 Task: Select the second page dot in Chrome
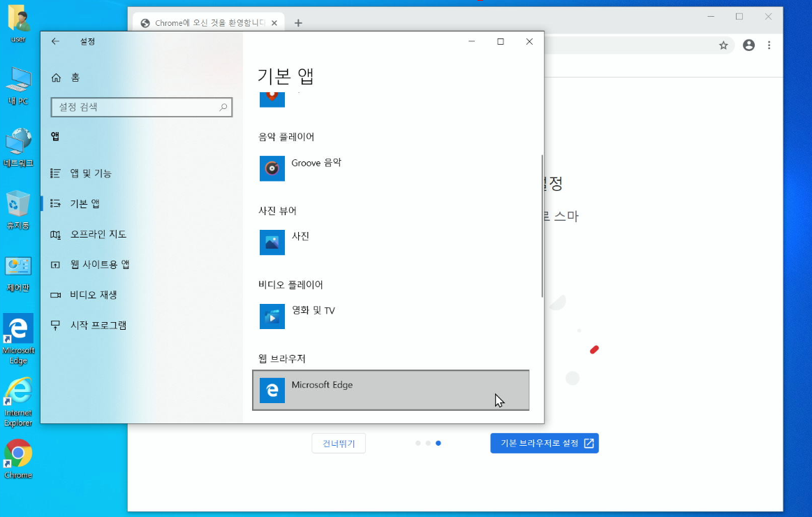point(428,443)
